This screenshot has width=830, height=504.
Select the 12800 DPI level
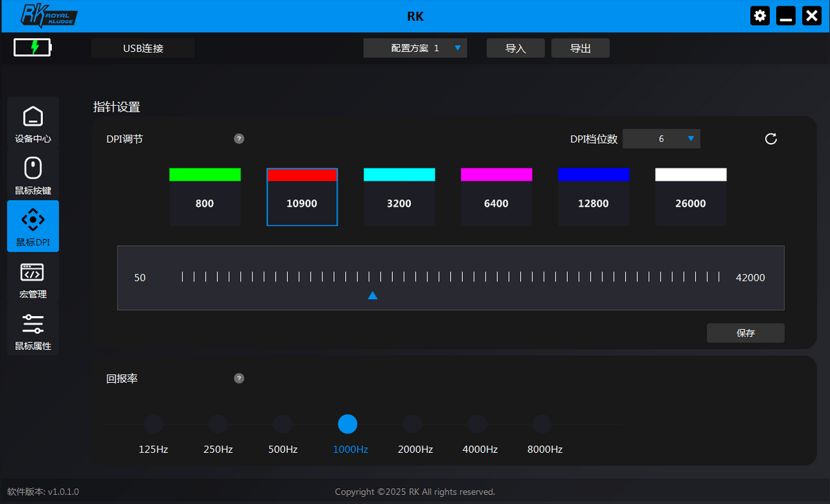click(x=593, y=203)
